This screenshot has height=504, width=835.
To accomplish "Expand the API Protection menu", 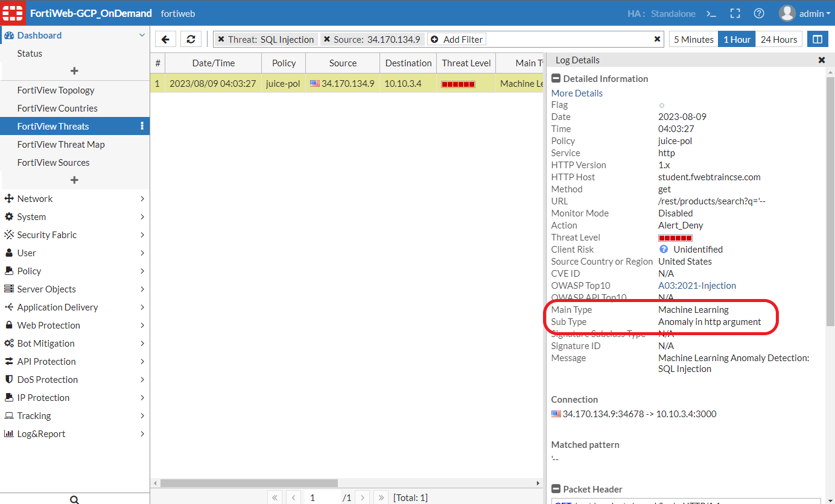I will point(75,361).
